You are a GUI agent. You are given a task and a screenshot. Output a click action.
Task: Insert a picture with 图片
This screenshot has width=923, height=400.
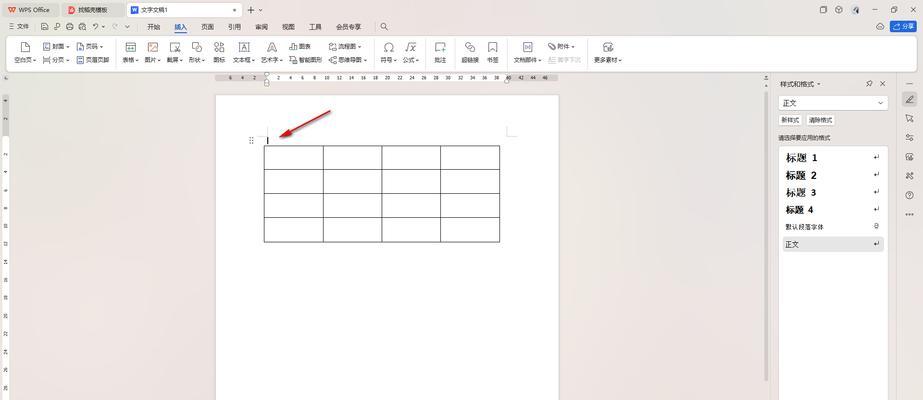[x=152, y=53]
